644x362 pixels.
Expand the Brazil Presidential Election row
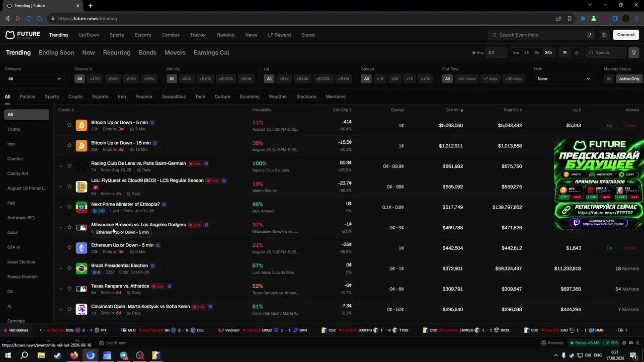[x=60, y=268]
